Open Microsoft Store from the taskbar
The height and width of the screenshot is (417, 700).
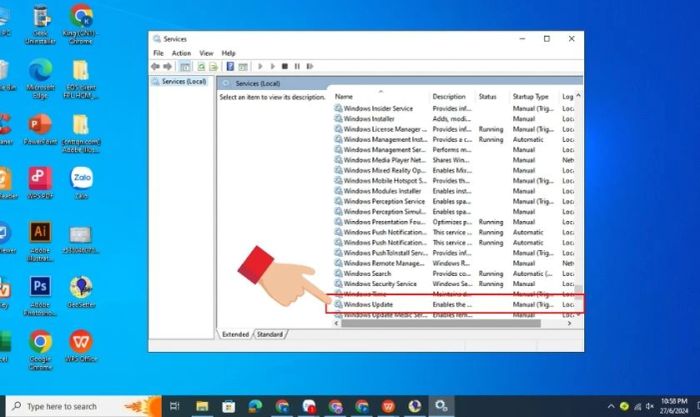[229, 406]
